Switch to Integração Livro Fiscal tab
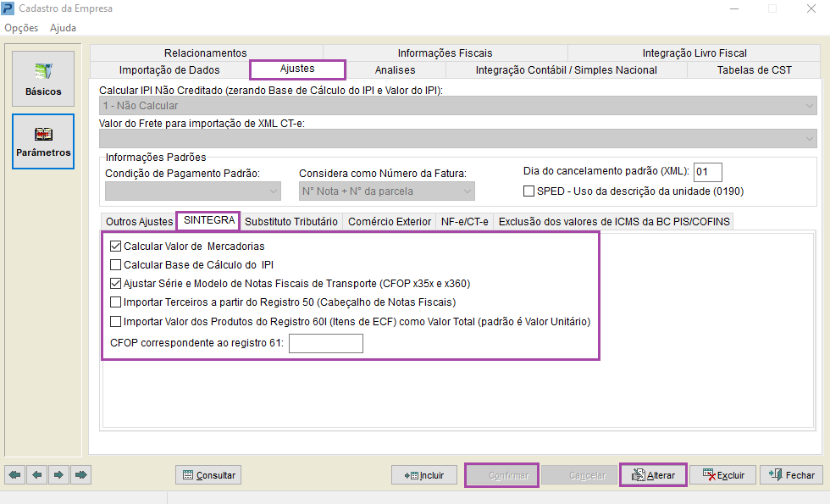This screenshot has width=830, height=504. coord(694,53)
